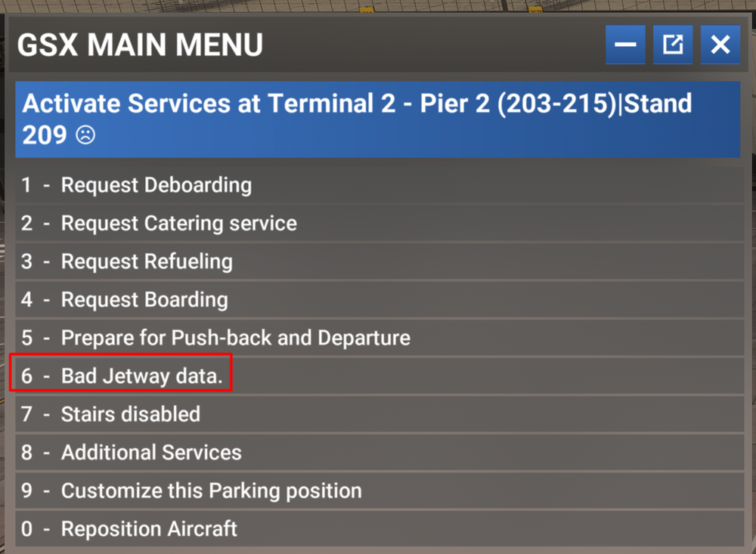Screen dimensions: 756x554
Task: Select Reposition Aircraft
Action: (x=149, y=529)
